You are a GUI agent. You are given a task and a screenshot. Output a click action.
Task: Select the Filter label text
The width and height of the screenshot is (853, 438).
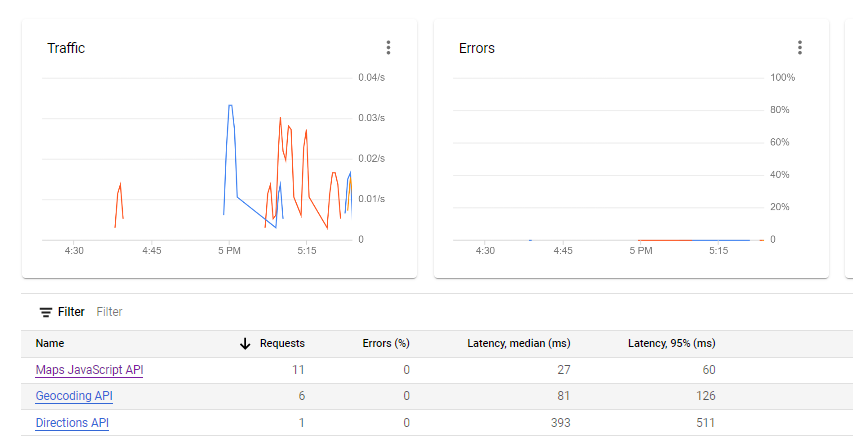click(71, 312)
